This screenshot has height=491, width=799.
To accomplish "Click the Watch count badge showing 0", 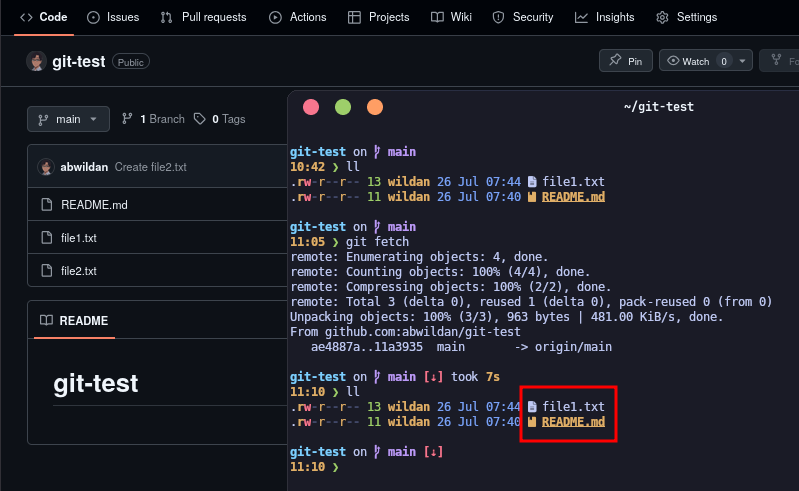I will (724, 61).
